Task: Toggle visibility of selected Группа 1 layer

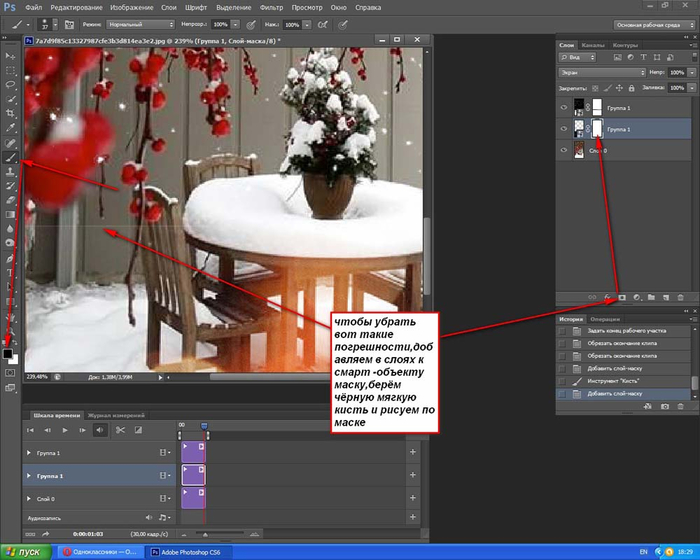Action: pos(564,129)
